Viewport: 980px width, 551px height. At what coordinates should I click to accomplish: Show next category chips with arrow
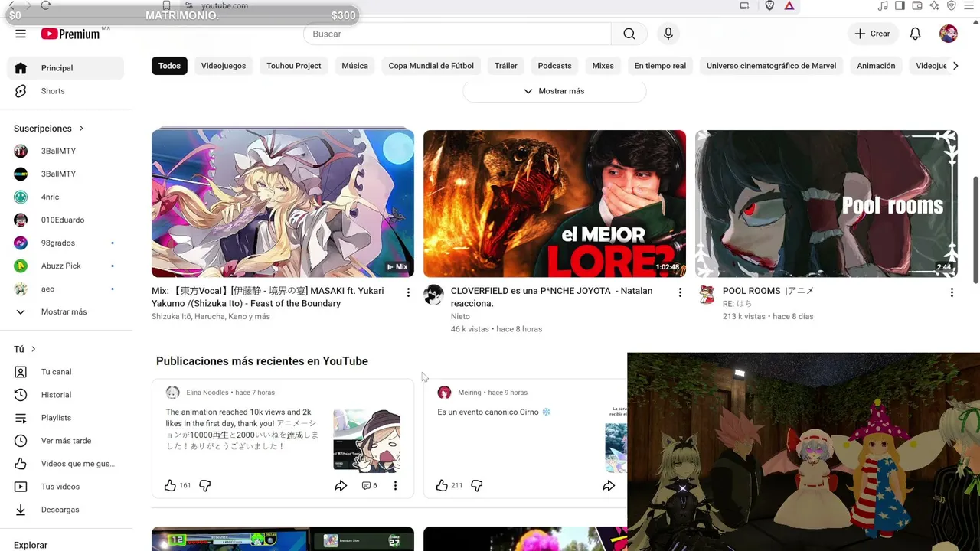(x=955, y=66)
